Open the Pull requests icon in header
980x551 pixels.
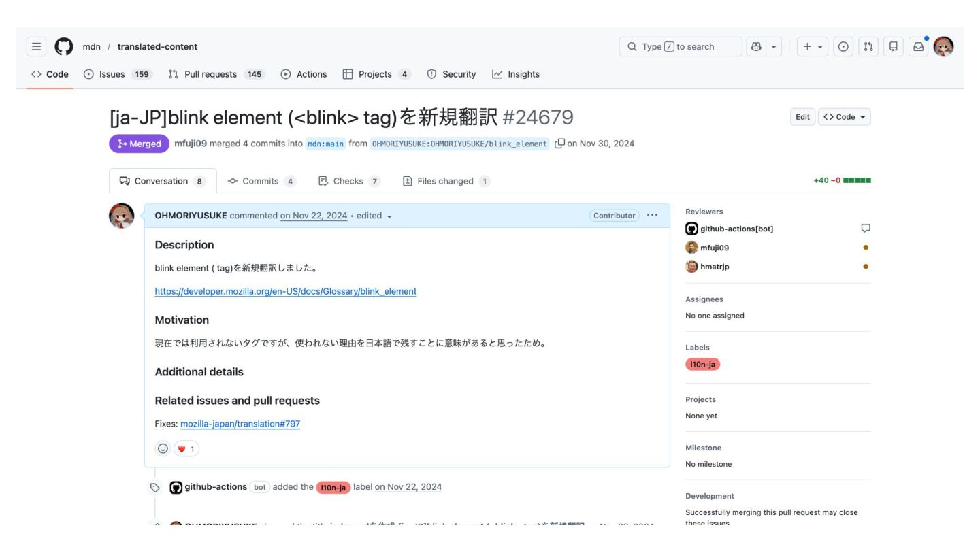tap(868, 46)
